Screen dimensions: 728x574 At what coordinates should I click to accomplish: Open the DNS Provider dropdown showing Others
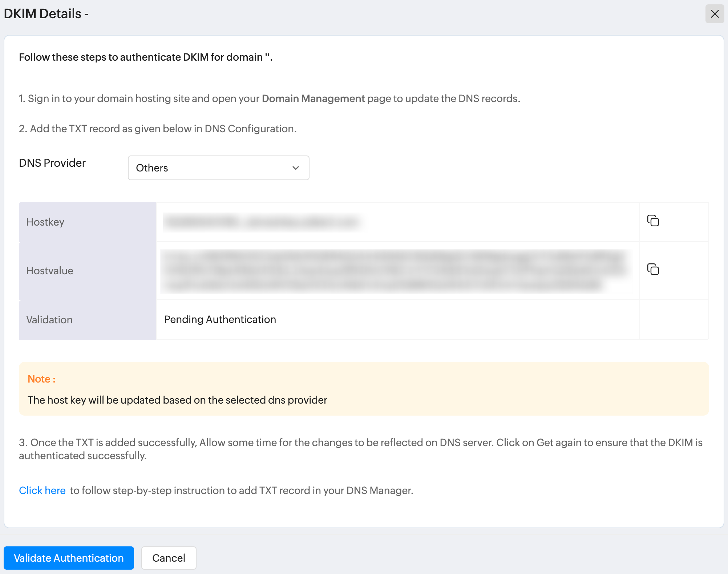point(218,168)
